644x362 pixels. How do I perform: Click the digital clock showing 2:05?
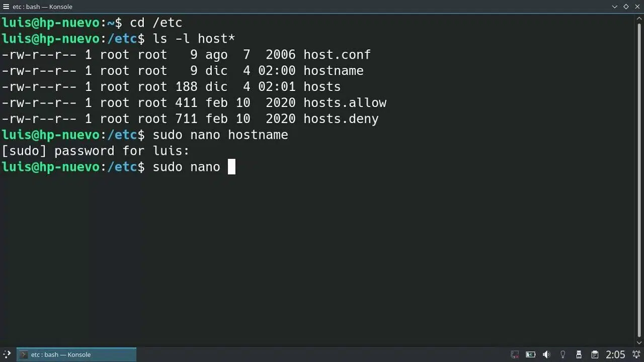coord(615,354)
